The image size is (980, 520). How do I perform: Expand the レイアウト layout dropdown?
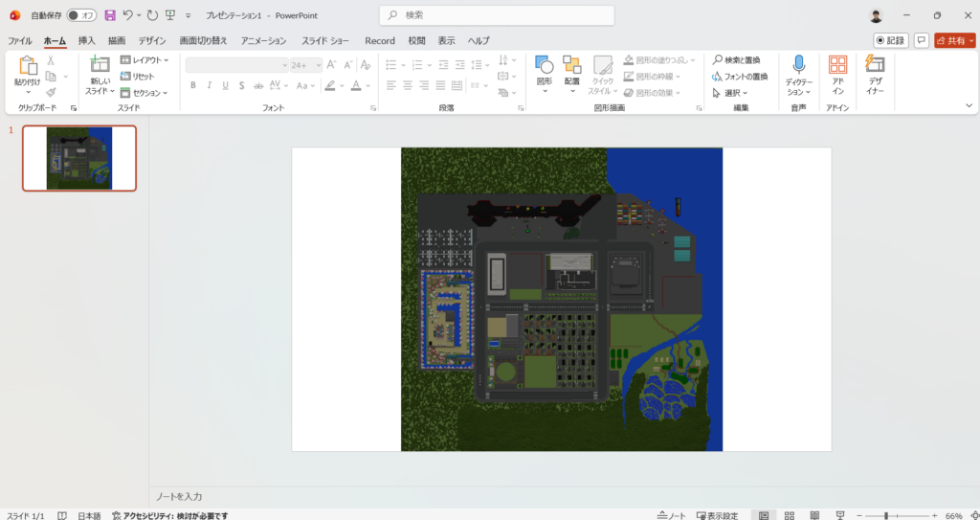145,60
